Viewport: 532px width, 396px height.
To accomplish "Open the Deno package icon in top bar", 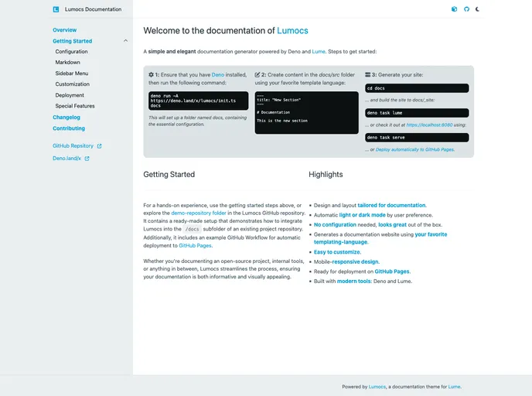I will [455, 9].
